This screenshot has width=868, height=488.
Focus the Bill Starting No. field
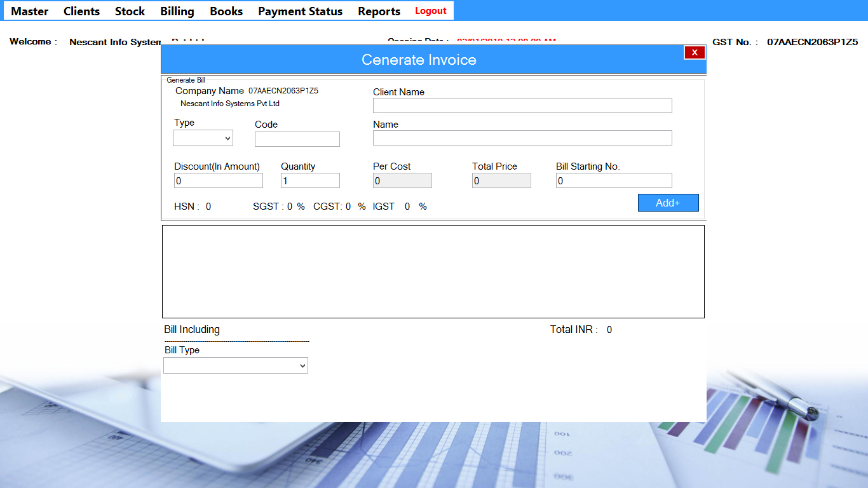(x=613, y=180)
